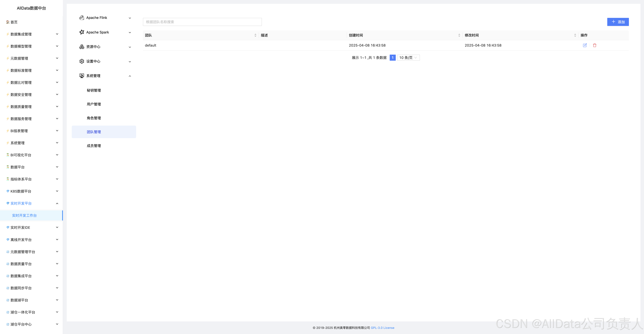Screen dimensions: 644x334
Task: Click the 首页 home icon
Action: pos(8,22)
